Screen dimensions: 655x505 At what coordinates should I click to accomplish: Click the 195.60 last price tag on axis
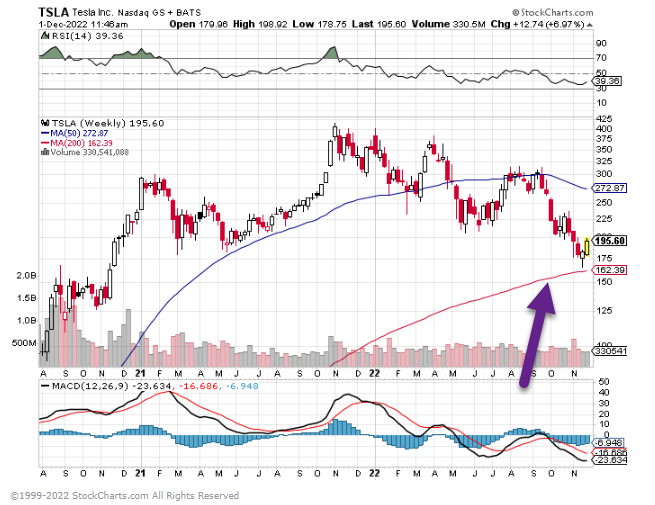610,241
